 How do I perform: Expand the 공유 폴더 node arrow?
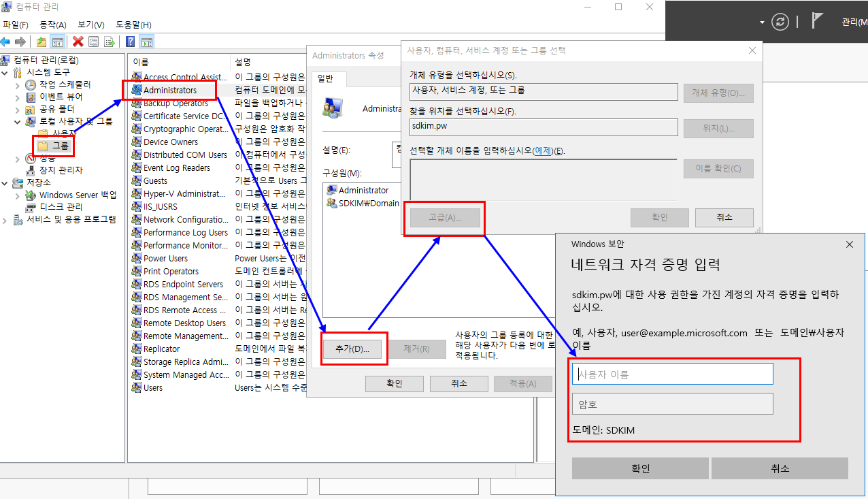point(18,109)
